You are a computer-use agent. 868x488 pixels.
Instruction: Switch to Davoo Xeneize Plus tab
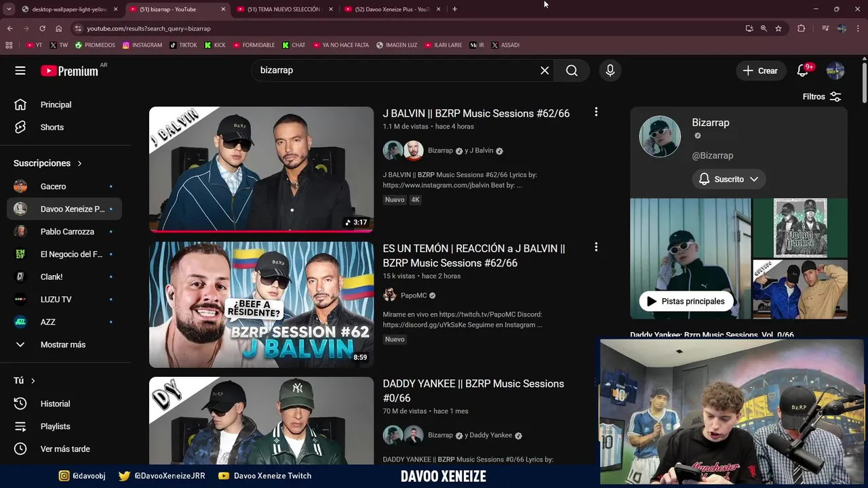pyautogui.click(x=392, y=9)
